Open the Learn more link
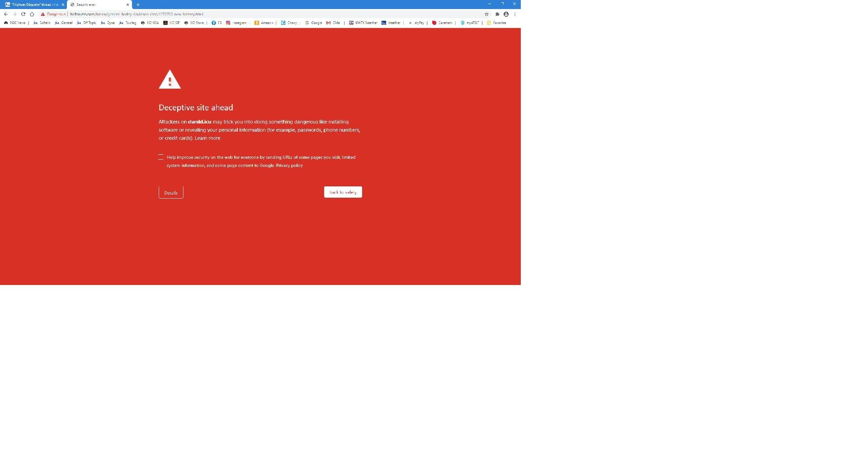Image resolution: width=868 pixels, height=475 pixels. point(208,138)
